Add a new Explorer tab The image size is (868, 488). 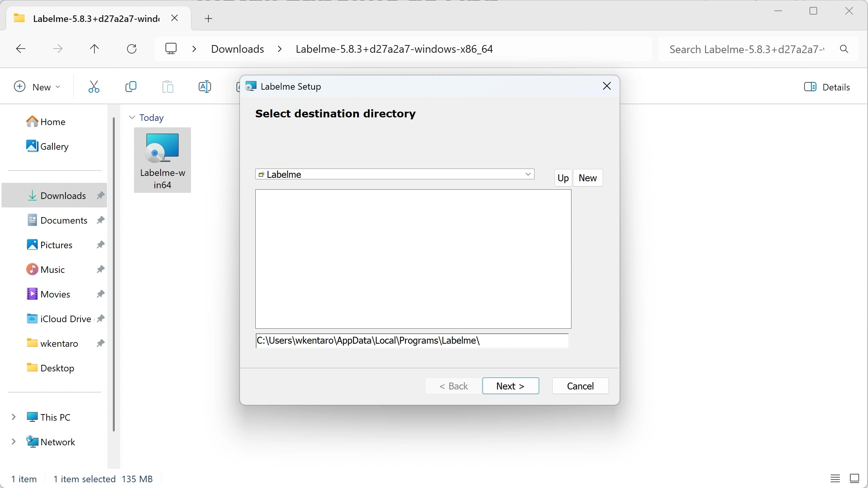[x=208, y=18]
